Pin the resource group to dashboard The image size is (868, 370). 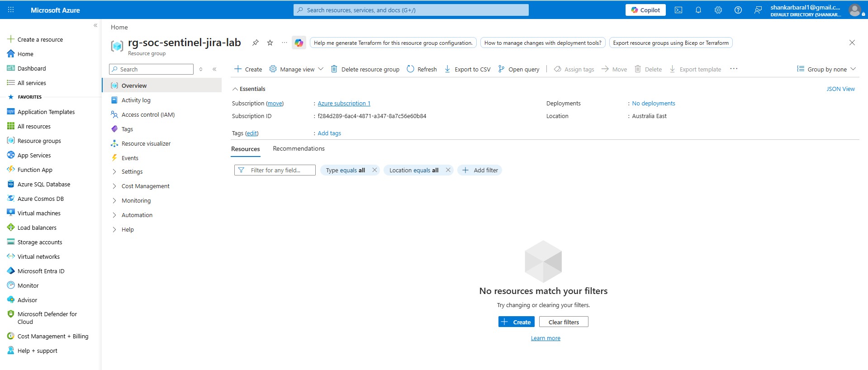pos(256,43)
